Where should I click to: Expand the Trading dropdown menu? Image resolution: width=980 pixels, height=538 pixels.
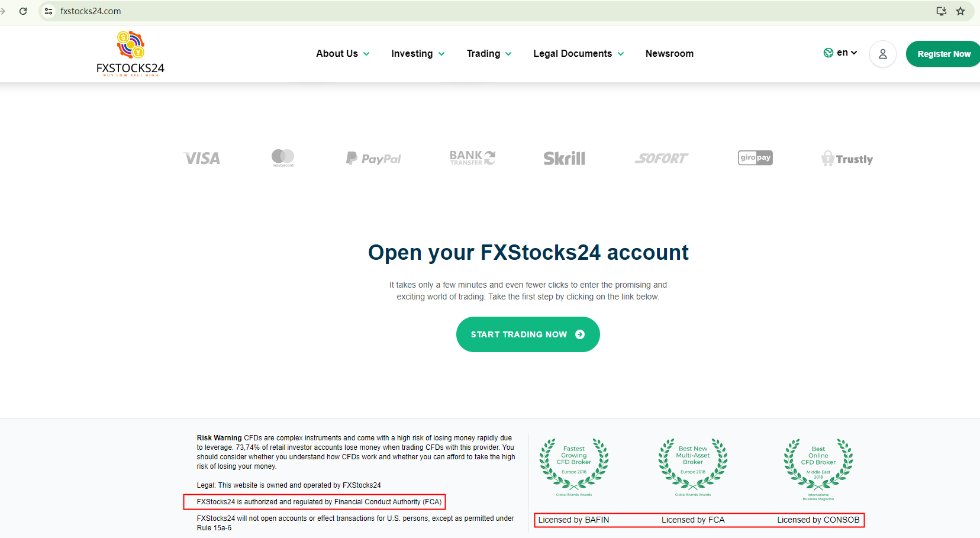point(489,54)
